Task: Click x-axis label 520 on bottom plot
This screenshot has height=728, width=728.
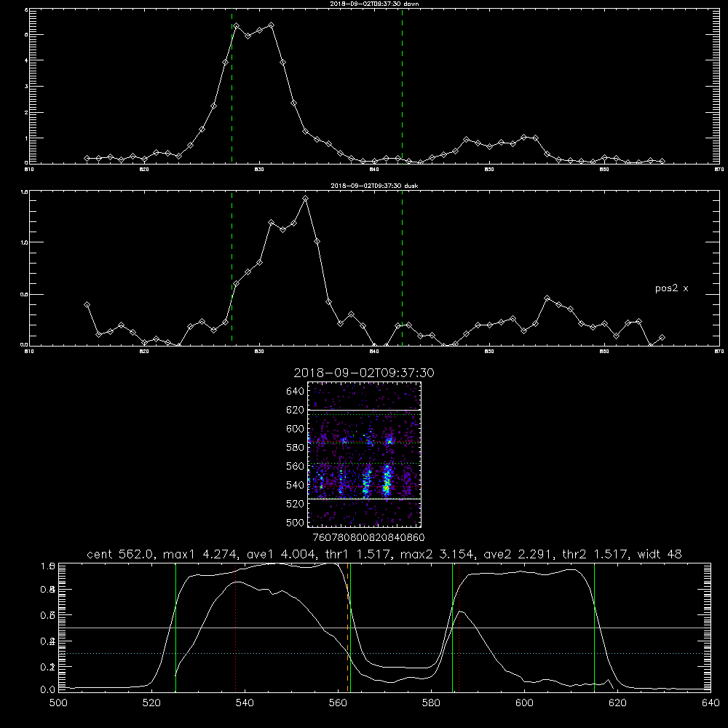Action: (151, 703)
